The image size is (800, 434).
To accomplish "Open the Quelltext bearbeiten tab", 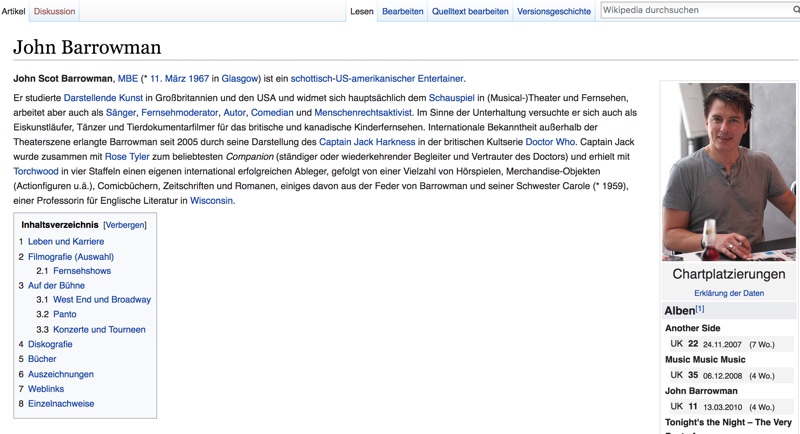I will (470, 11).
